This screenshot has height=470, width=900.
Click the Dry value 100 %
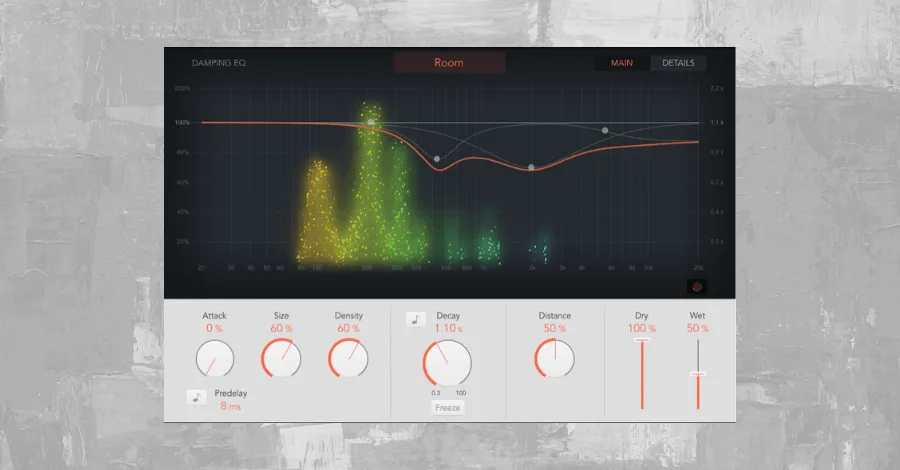[642, 328]
